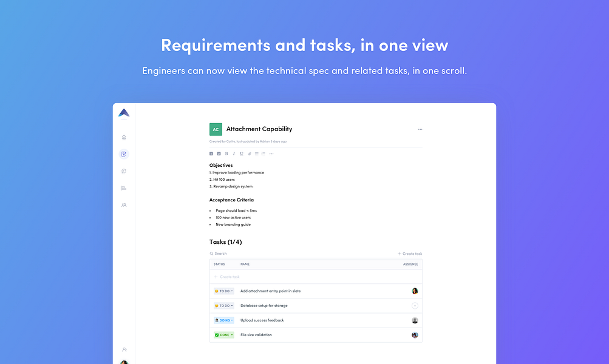Open task 'Upload success feedback'

coord(262,320)
